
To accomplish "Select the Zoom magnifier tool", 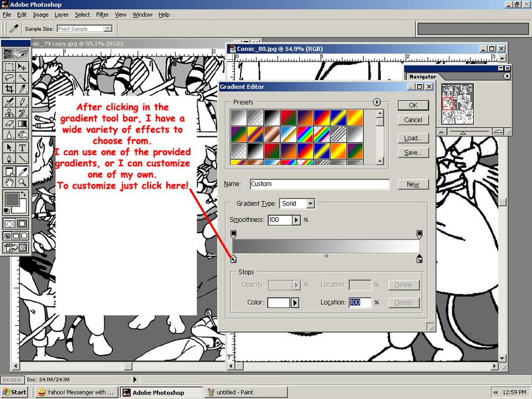I will [x=22, y=182].
